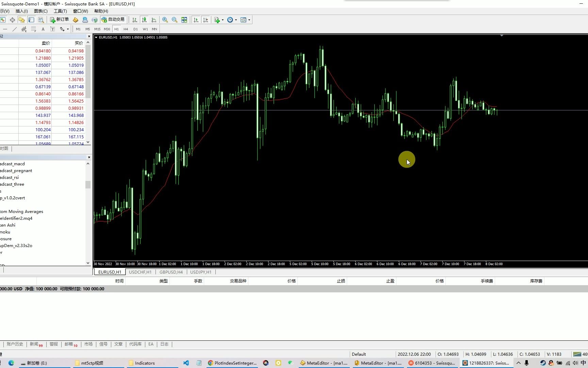Image resolution: width=588 pixels, height=368 pixels.
Task: Select the adcast_macd indicator in Navigator
Action: [13, 164]
